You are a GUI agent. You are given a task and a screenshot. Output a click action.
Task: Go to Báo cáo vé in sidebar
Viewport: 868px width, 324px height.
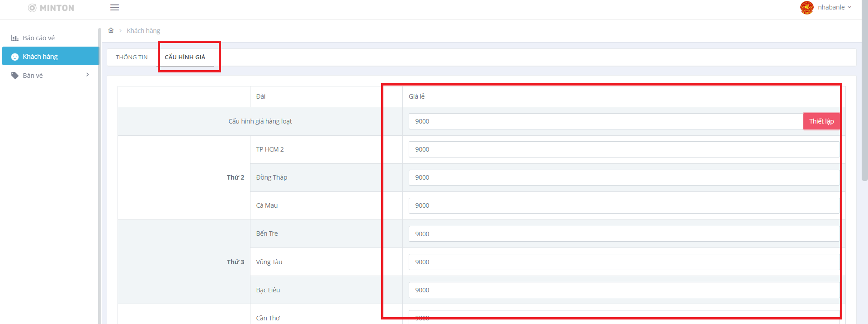[38, 38]
